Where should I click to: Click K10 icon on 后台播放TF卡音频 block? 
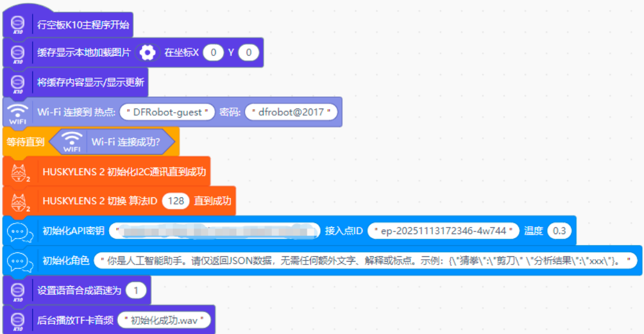tap(17, 320)
